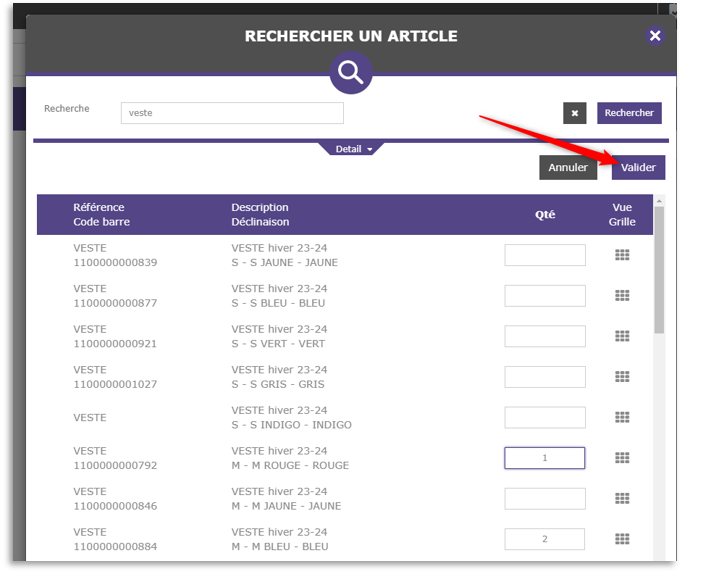
Task: Click quantity field for M ROUGE showing 1
Action: tap(545, 458)
